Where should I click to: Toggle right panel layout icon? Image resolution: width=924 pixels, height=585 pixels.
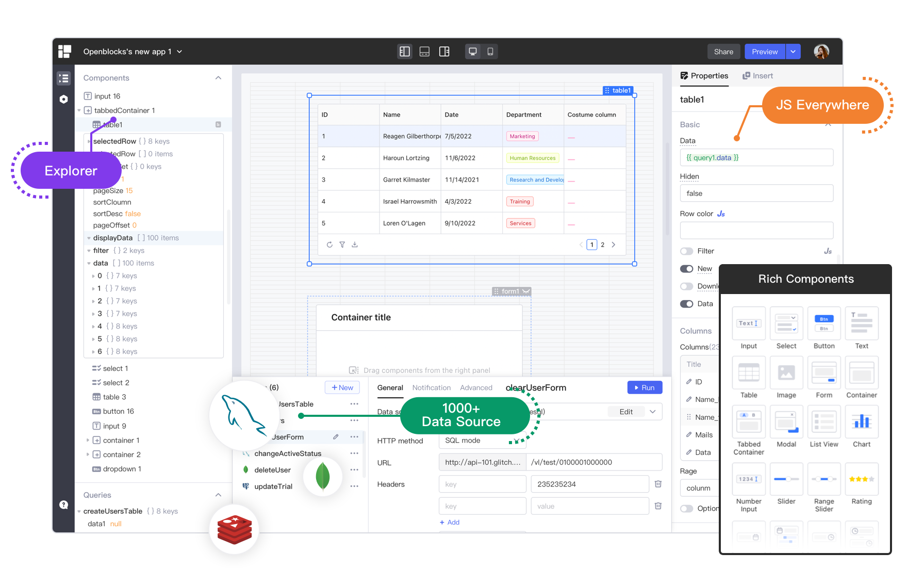[x=444, y=52]
